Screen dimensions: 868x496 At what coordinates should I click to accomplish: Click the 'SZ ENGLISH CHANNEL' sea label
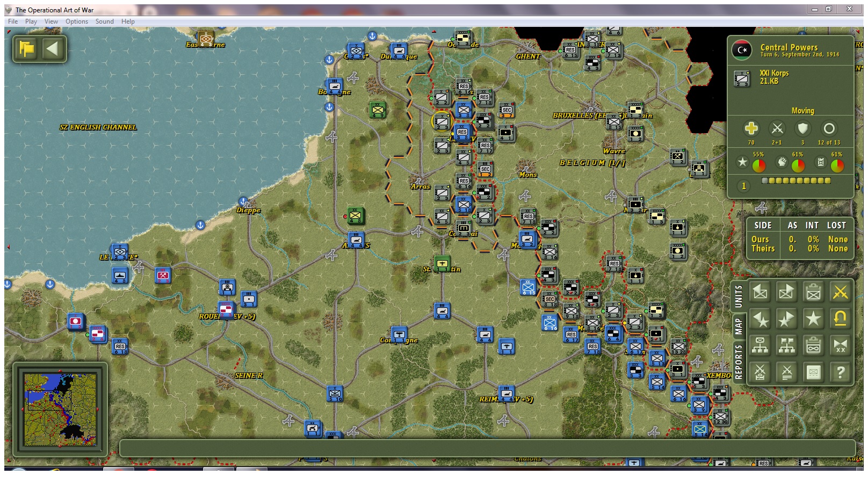[98, 127]
